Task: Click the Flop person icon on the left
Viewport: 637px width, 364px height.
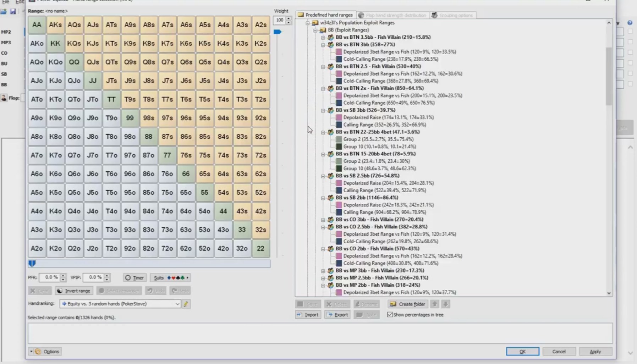Action: pyautogui.click(x=4, y=98)
